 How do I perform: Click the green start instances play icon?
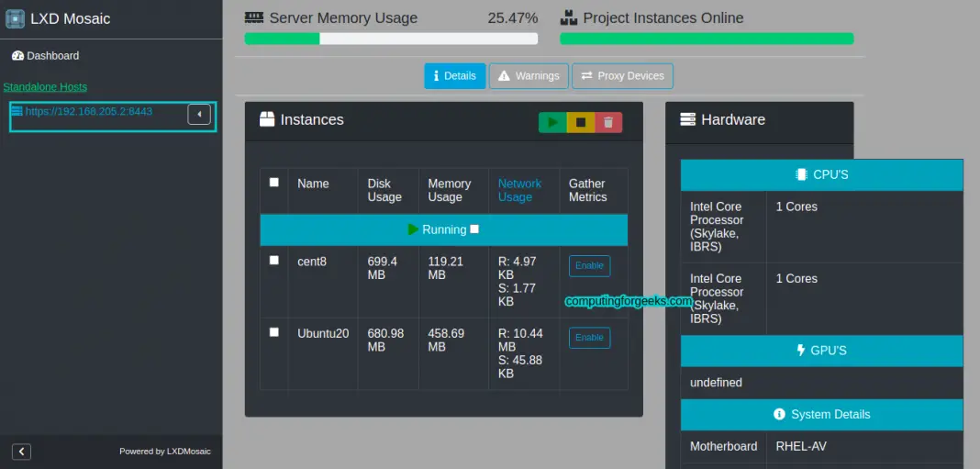[552, 122]
